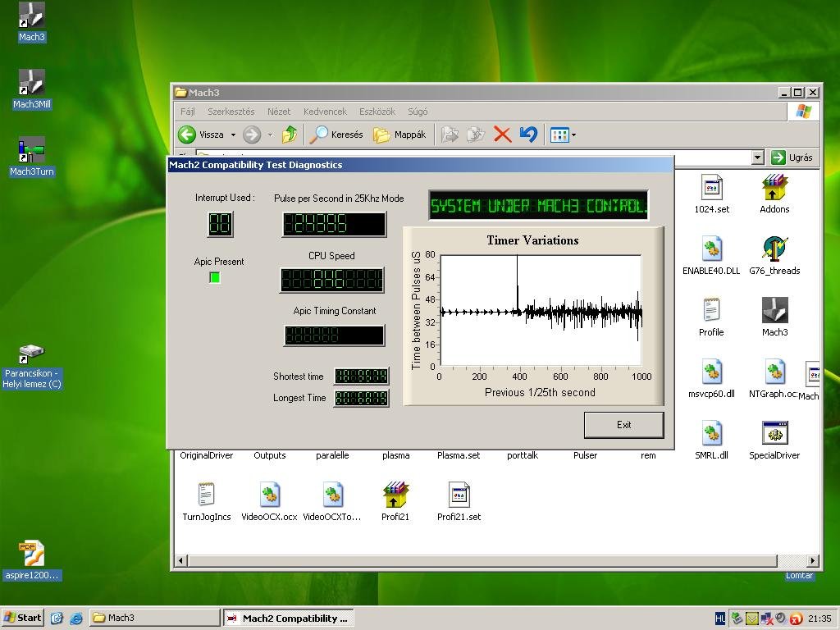Open Keresés search in Explorer toolbar

pyautogui.click(x=337, y=135)
